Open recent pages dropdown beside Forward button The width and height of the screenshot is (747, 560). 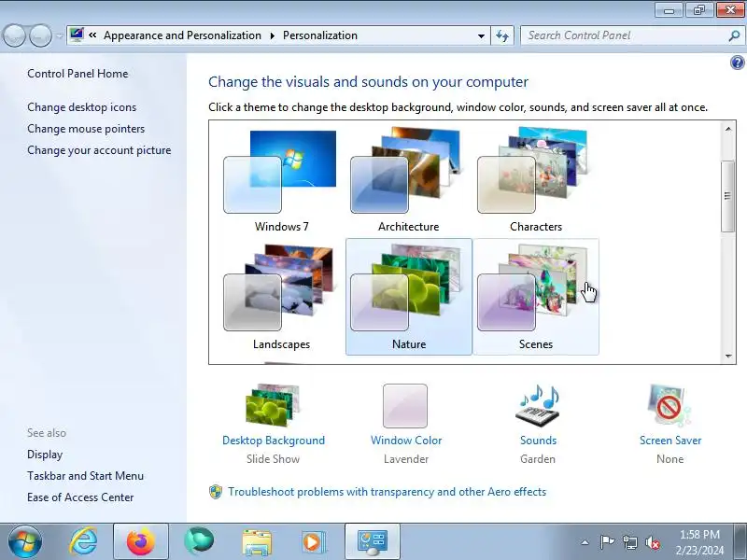coord(60,35)
